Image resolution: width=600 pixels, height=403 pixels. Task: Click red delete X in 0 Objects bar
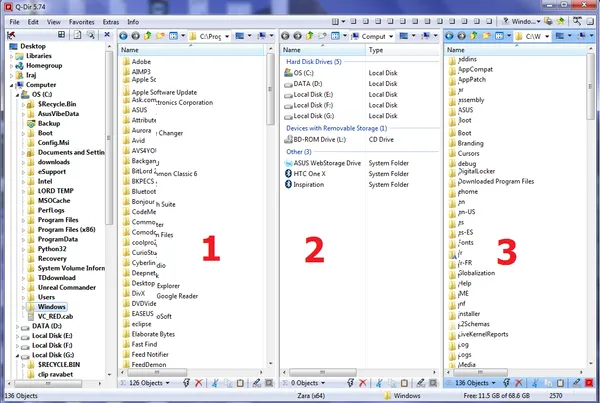(363, 383)
